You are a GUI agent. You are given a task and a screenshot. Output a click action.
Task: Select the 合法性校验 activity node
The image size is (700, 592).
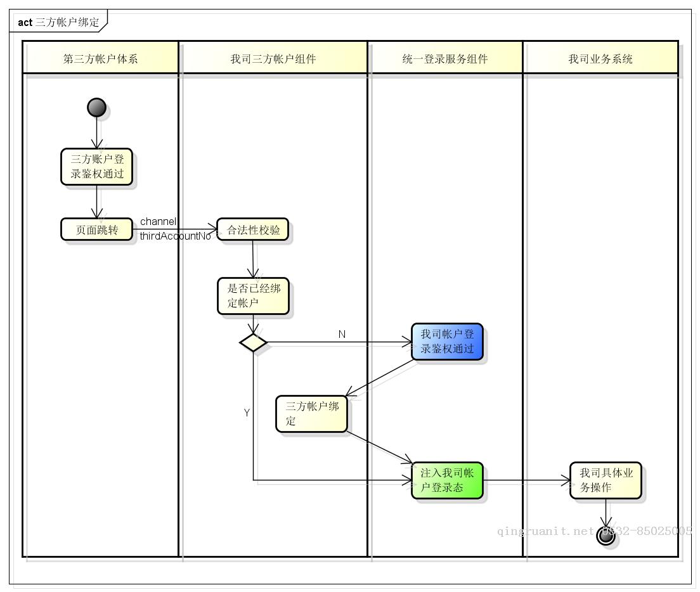tap(253, 229)
